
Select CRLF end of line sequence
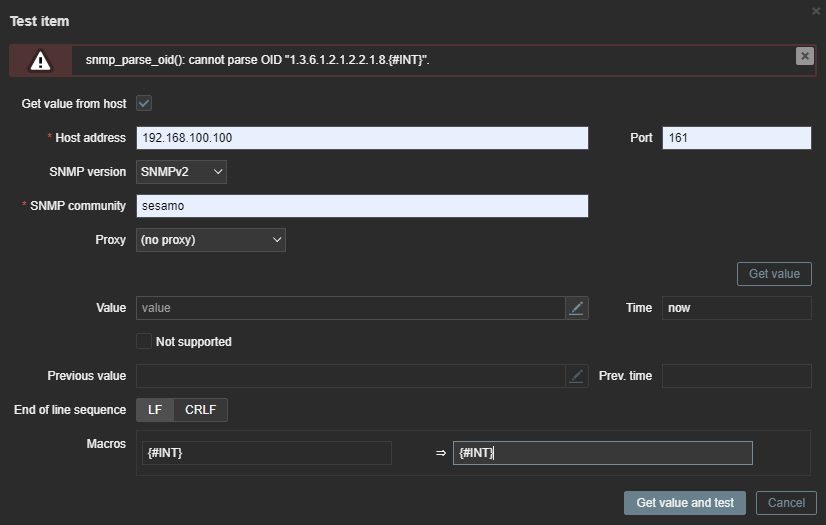(201, 410)
